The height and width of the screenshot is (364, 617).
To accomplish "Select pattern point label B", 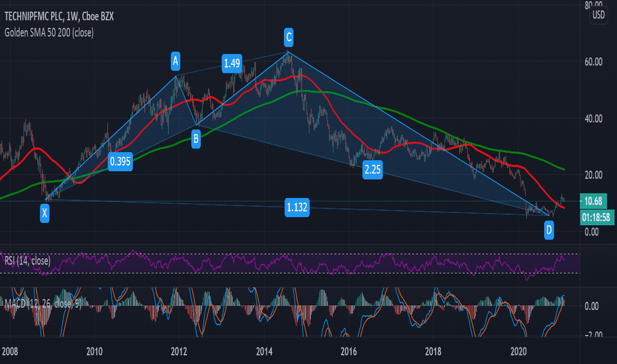I will click(196, 139).
